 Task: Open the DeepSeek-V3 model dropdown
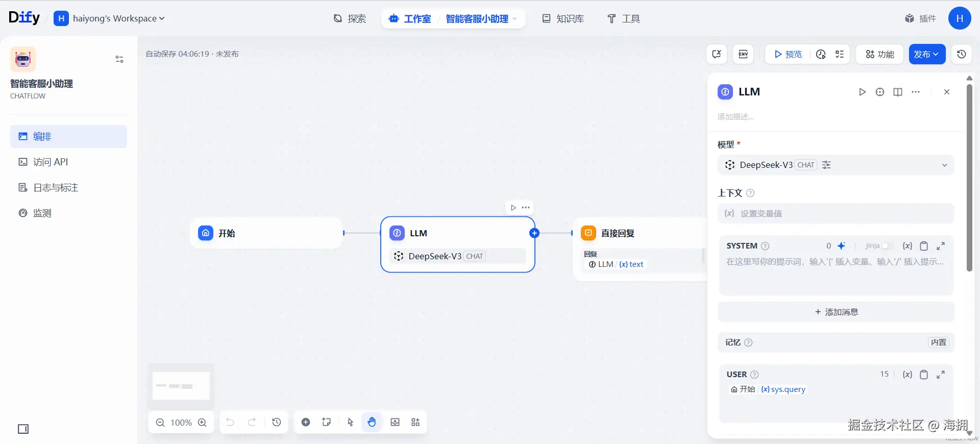point(836,165)
